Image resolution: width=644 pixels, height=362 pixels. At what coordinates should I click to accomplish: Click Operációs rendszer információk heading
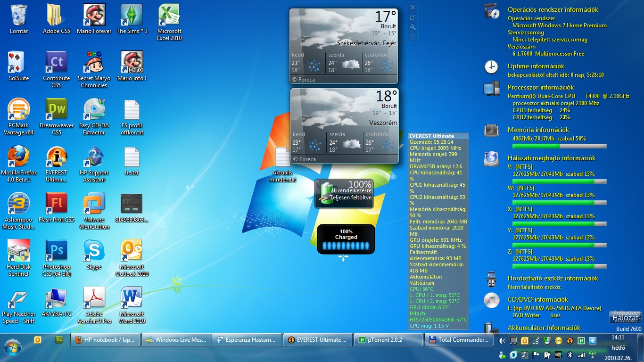[553, 9]
